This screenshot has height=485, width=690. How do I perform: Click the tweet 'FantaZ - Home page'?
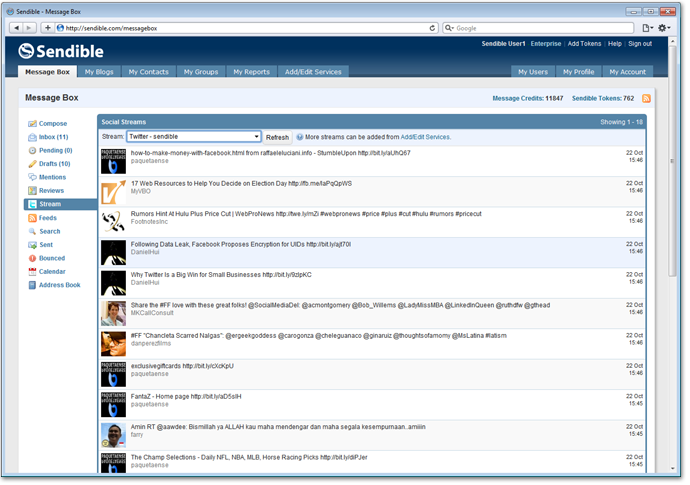(x=186, y=397)
